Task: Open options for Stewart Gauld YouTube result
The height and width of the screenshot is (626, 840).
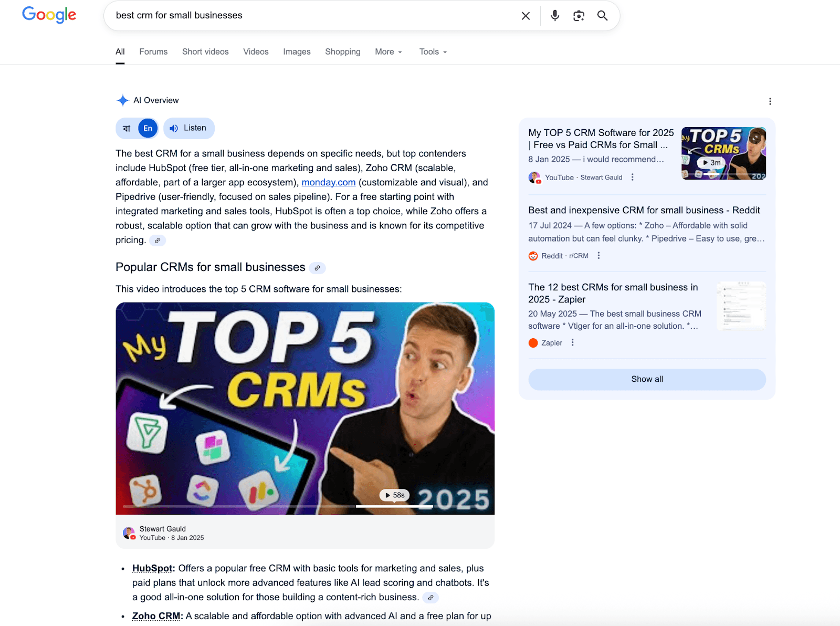Action: (x=632, y=178)
